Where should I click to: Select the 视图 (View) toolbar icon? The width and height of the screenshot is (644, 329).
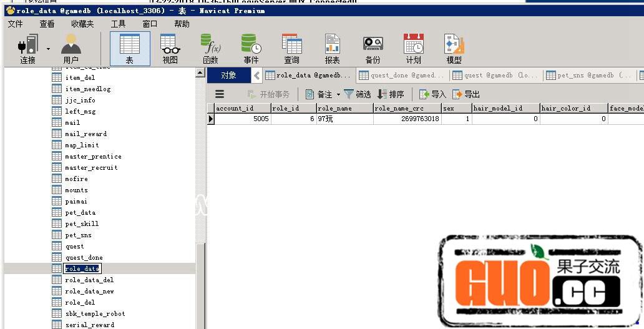(x=170, y=49)
